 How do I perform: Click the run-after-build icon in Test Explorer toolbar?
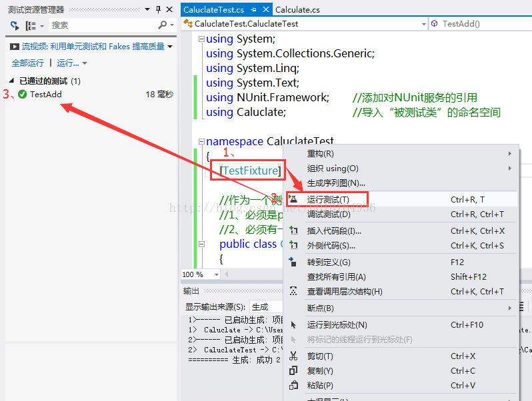[x=15, y=25]
